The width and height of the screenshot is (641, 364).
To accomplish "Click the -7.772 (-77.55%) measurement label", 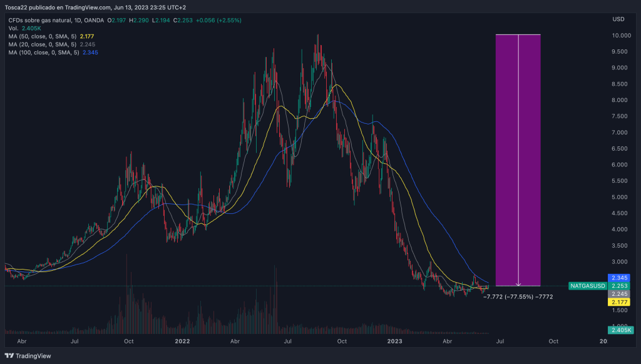I will pos(518,296).
